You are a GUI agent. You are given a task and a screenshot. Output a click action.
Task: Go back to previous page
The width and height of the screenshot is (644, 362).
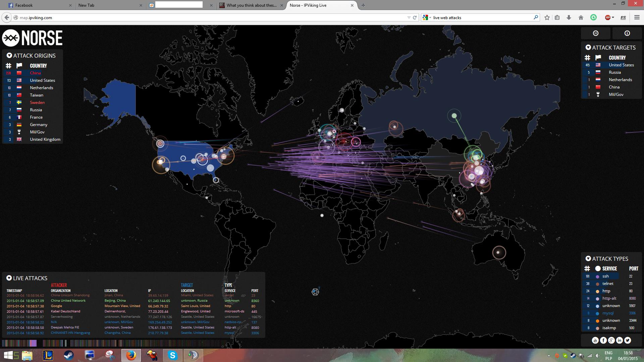[7, 17]
